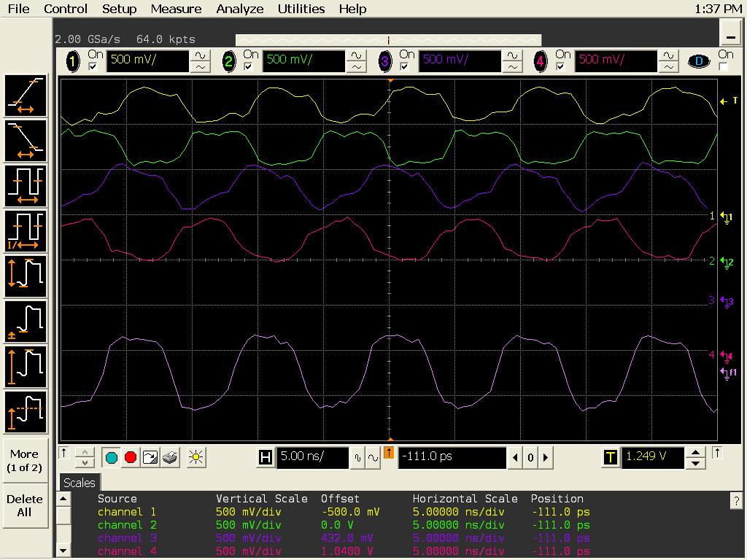The image size is (747, 560).
Task: Click the 5.00 ns/ horizontal scale field
Action: (312, 458)
